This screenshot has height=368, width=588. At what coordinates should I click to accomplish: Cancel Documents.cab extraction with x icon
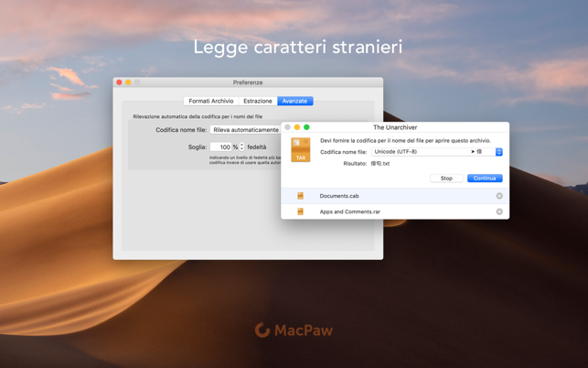(499, 196)
